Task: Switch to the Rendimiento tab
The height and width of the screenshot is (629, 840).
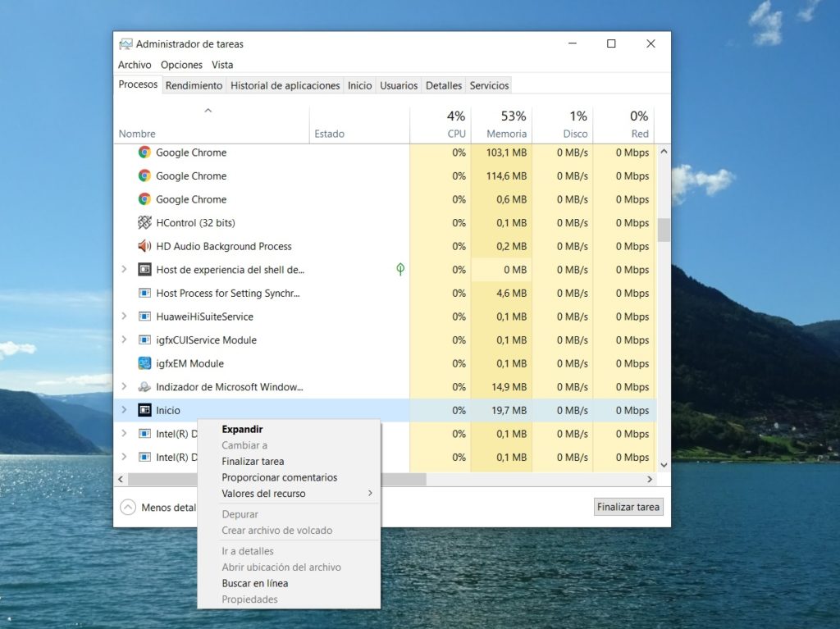Action: (x=194, y=85)
